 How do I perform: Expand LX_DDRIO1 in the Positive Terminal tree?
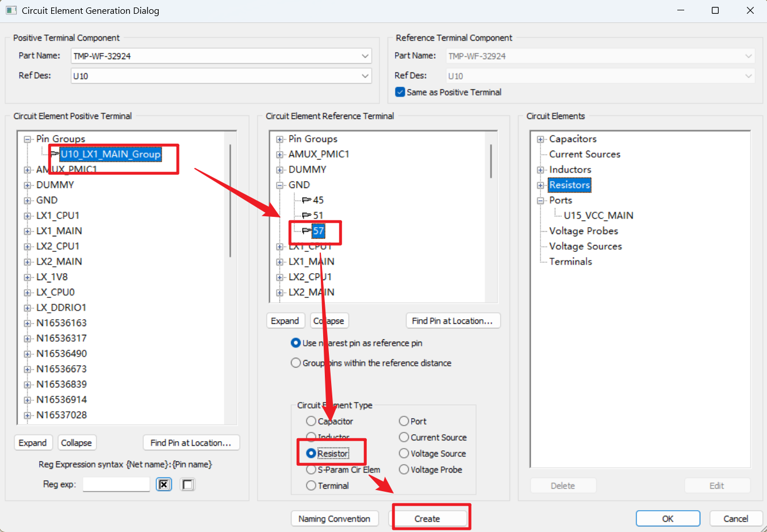[x=27, y=308]
